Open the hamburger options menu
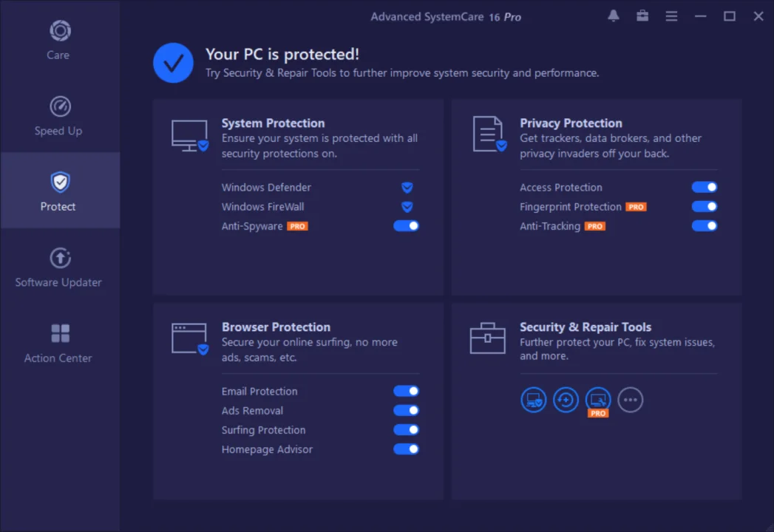This screenshot has width=774, height=532. [x=671, y=16]
